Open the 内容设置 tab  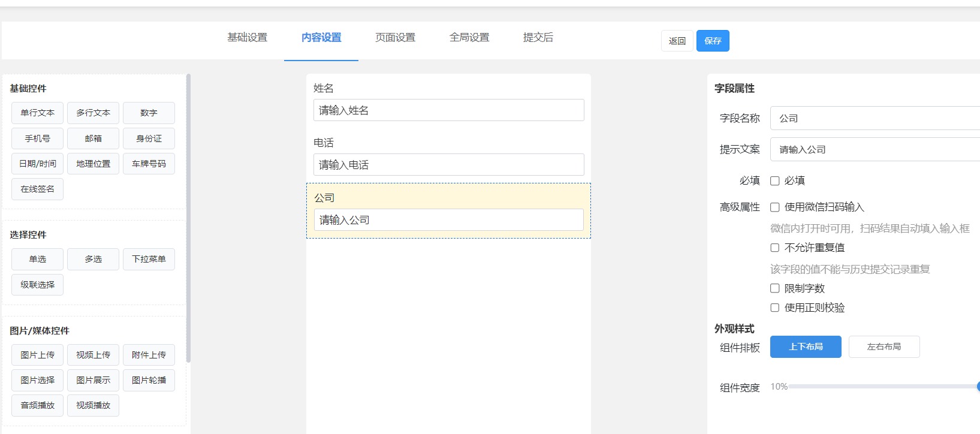point(321,38)
